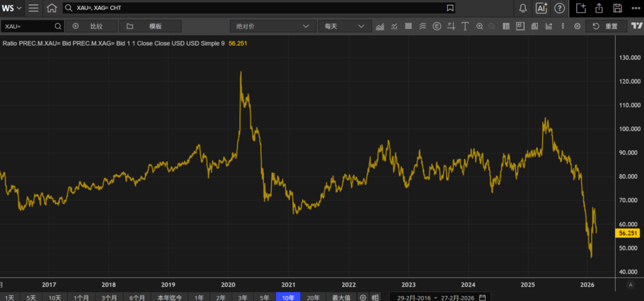Click the share/export icon

599,8
